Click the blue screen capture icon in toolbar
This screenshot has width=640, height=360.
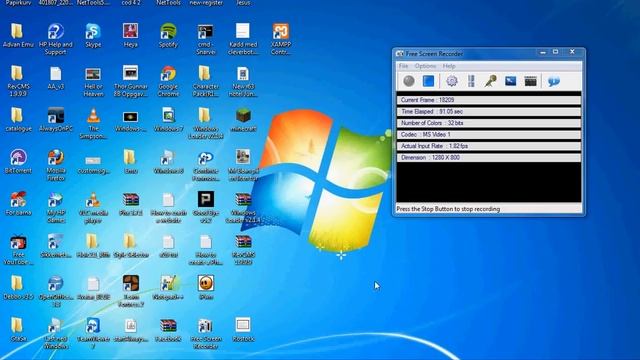[511, 81]
